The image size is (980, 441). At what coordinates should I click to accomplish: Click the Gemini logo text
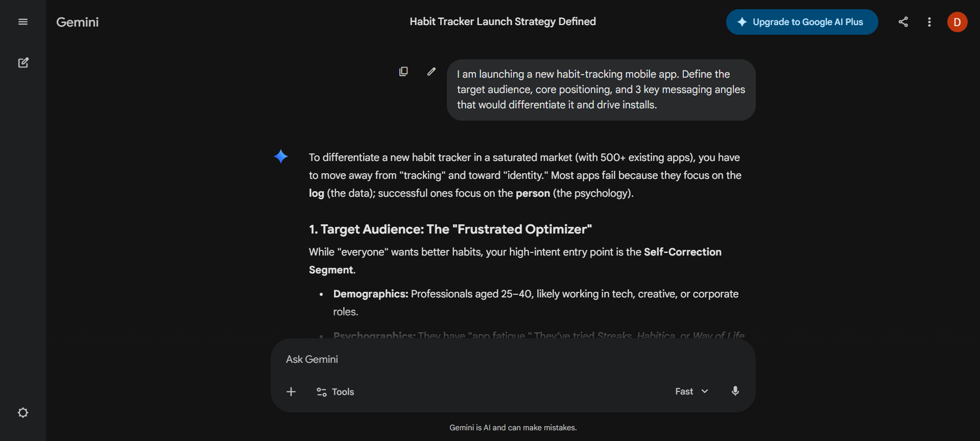[78, 22]
